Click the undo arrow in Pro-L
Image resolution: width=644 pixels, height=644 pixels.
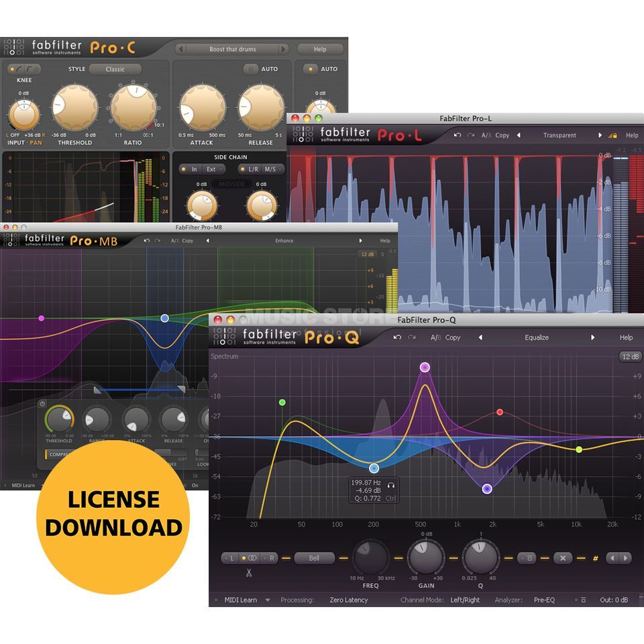pyautogui.click(x=457, y=135)
